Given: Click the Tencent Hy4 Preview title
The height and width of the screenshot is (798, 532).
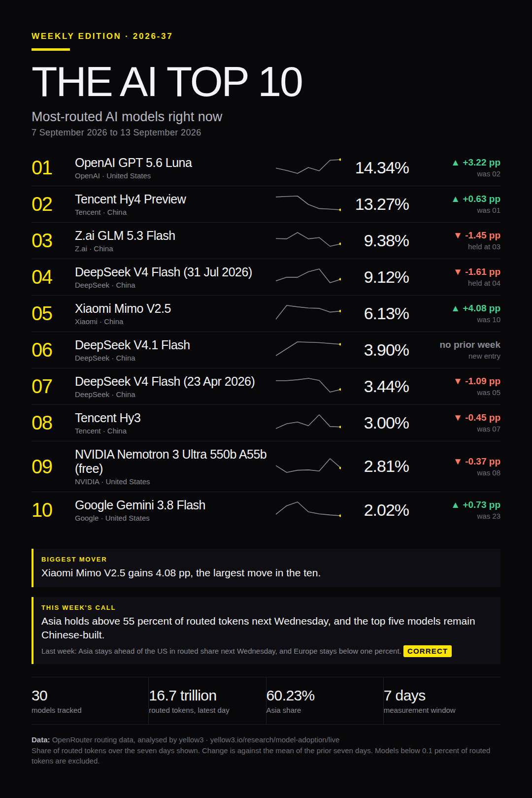Looking at the screenshot, I should click(x=131, y=199).
